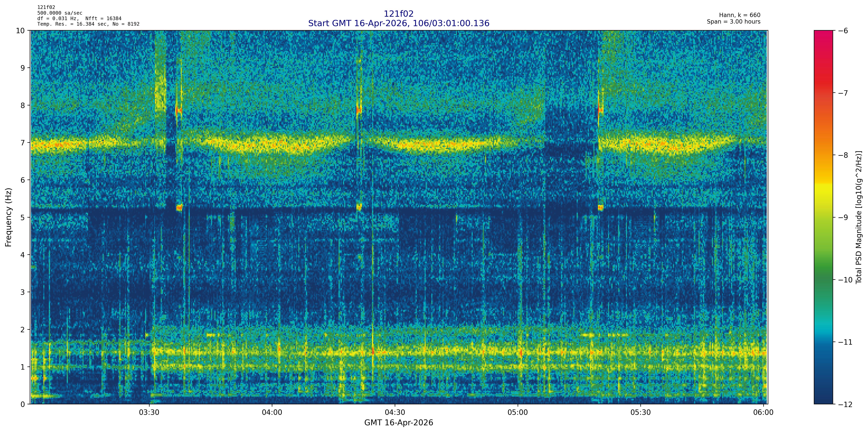Viewport: 868px width, 432px height.
Task: Click the Total PSD Magnitude colorbar label
Action: click(x=859, y=217)
